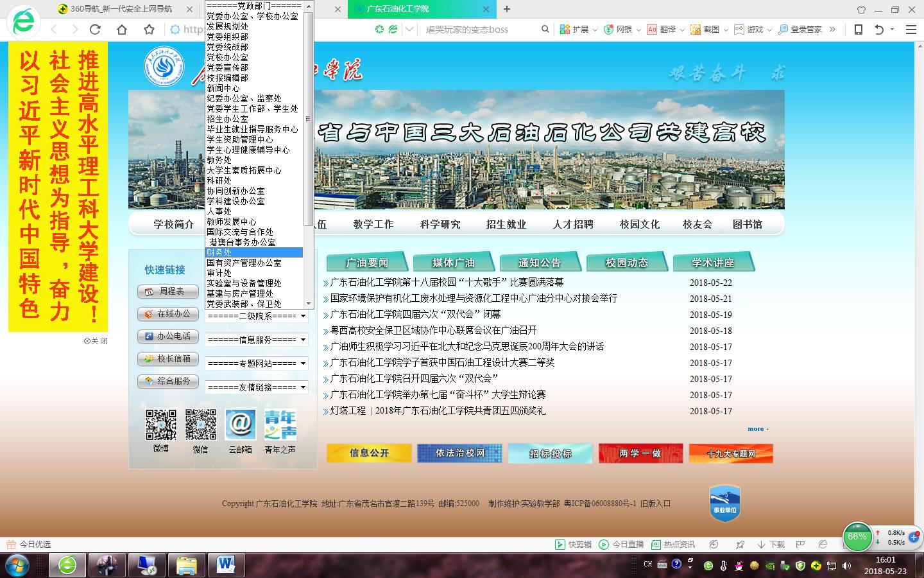Open the 网银 online banking tool
This screenshot has width=924, height=578.
(x=622, y=29)
